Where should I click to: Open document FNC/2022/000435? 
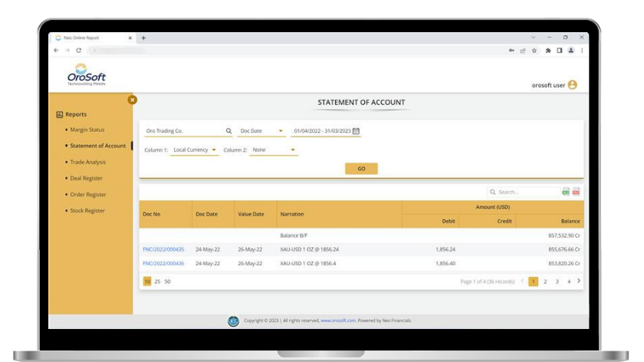163,249
